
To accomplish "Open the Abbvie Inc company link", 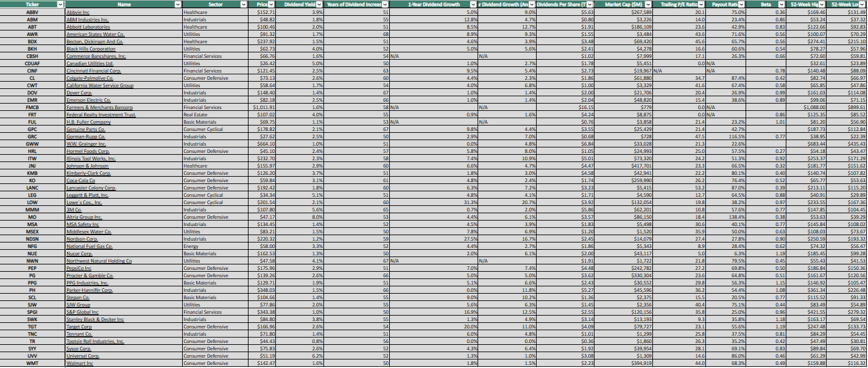I will click(77, 12).
